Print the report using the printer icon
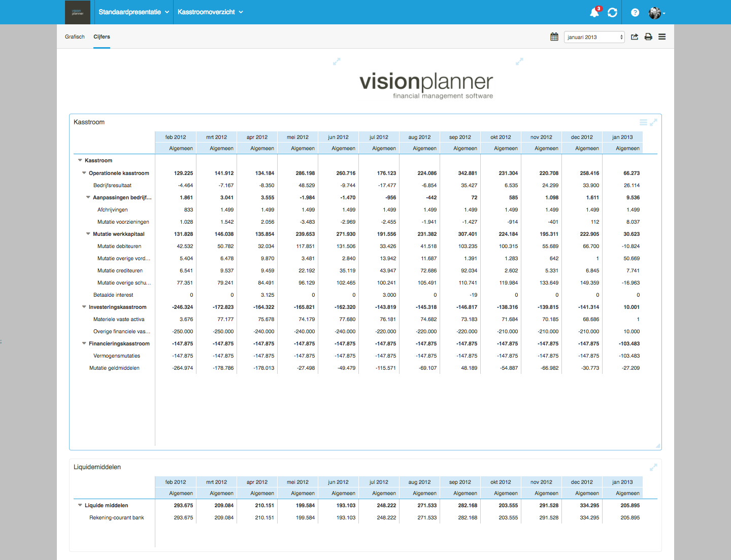 click(x=648, y=37)
